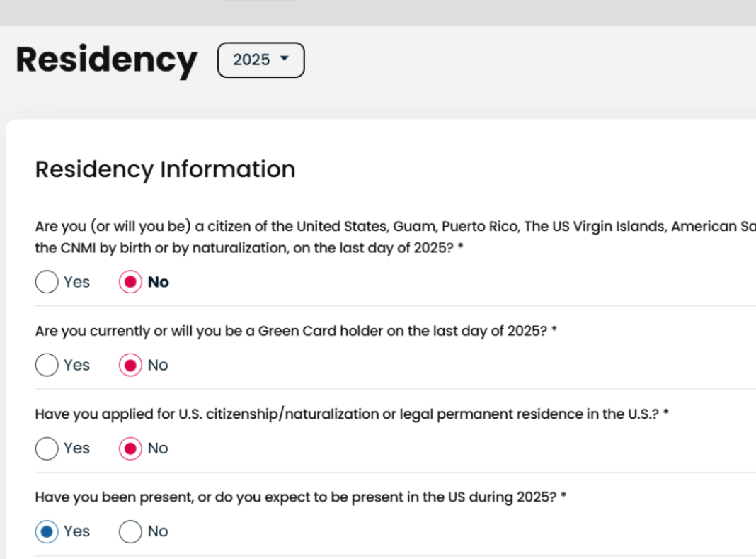Click the Yes label text under US presence question

(x=76, y=531)
